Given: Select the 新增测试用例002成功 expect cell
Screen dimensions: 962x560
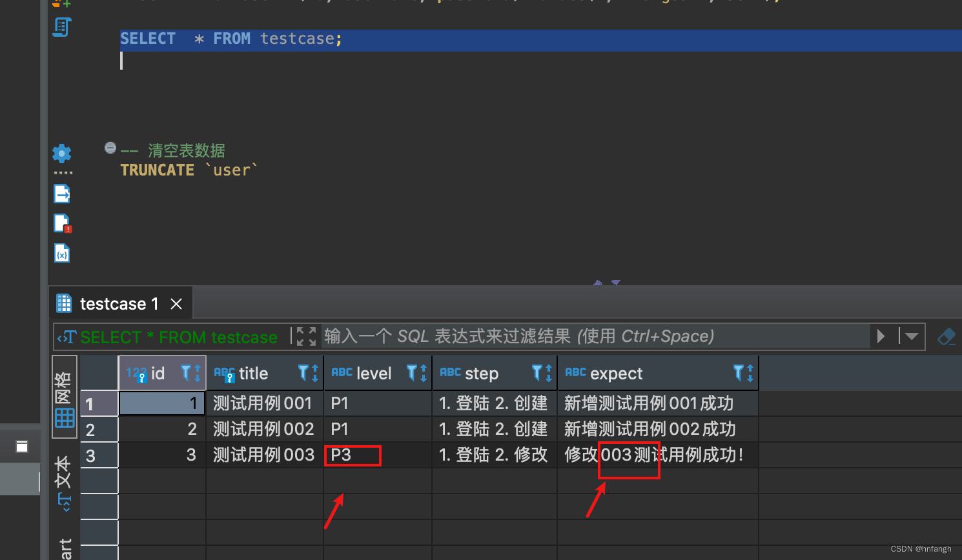Looking at the screenshot, I should (x=658, y=430).
